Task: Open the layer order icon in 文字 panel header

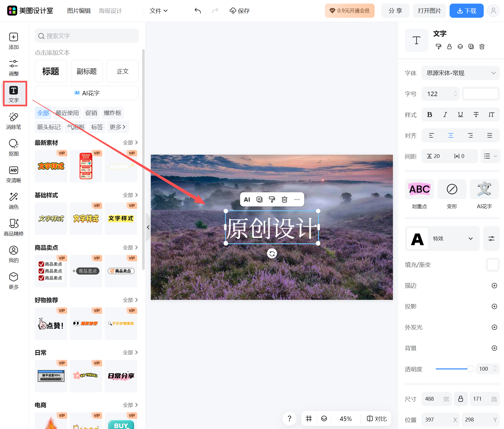Action: tap(460, 46)
